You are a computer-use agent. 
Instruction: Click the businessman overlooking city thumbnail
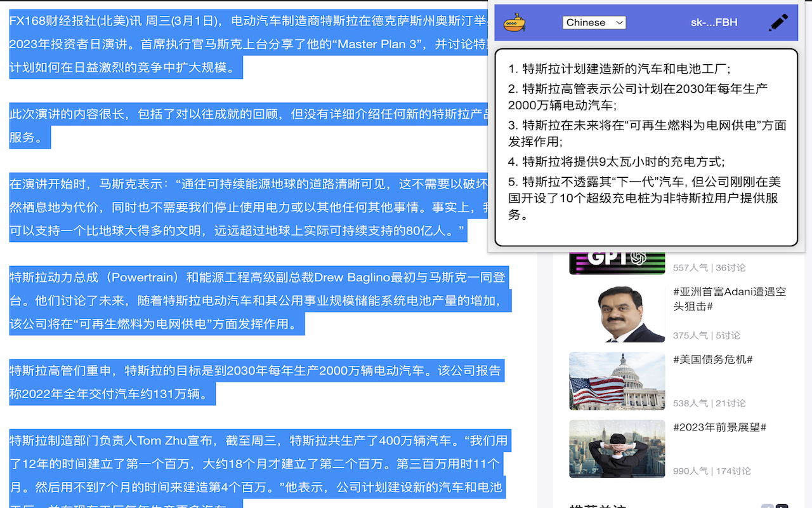(x=617, y=448)
